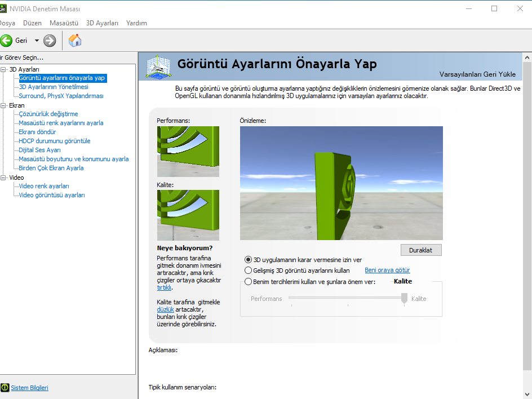Screen dimensions: 532x399
Task: Click the 3D settings page header icon
Action: point(158,67)
